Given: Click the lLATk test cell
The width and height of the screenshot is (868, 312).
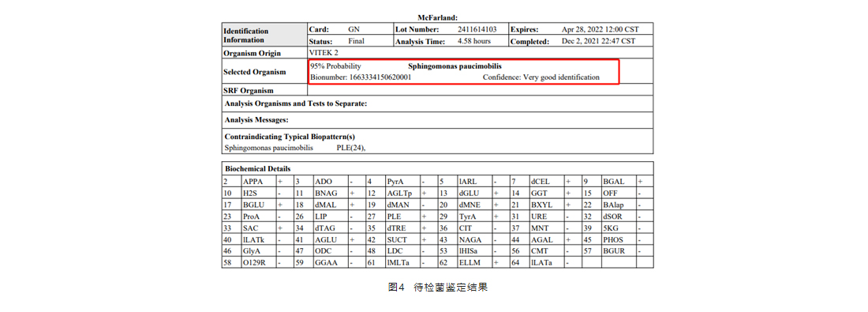Looking at the screenshot, I should pyautogui.click(x=259, y=239).
